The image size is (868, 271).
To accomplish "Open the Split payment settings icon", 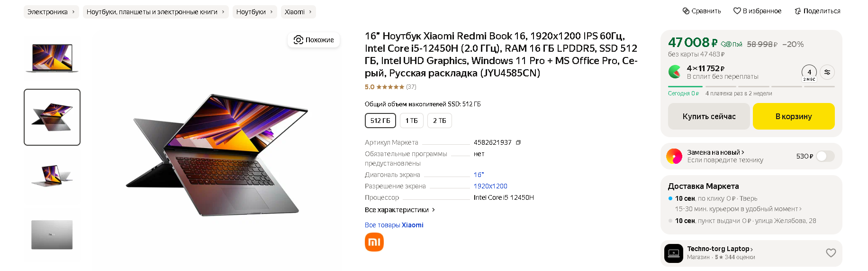I will [x=827, y=72].
